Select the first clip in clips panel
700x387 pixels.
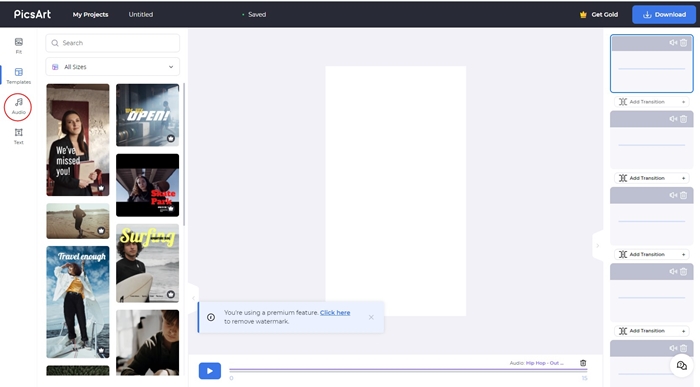point(652,63)
